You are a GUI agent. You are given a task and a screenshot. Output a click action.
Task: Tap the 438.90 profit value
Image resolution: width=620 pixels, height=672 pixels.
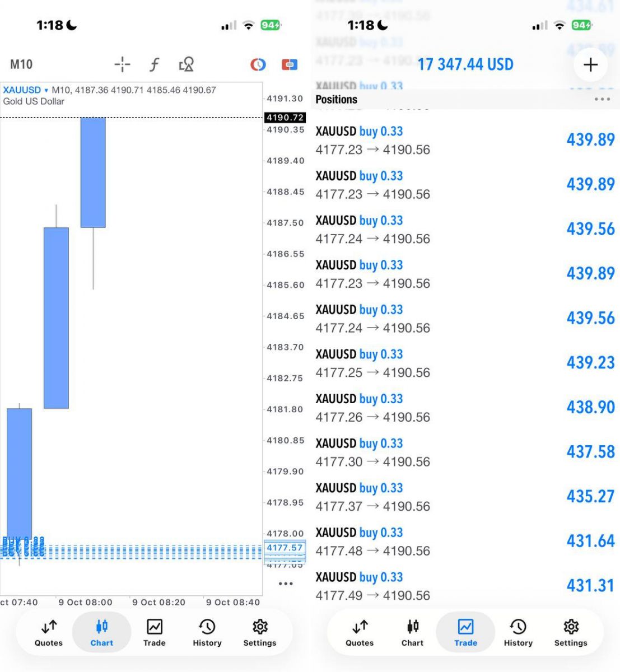pyautogui.click(x=591, y=407)
